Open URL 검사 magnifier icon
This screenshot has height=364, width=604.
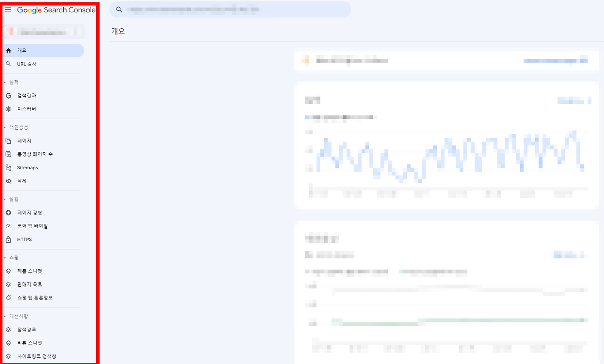click(x=8, y=64)
